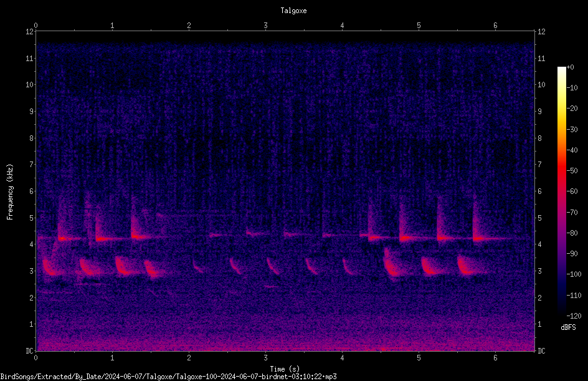Click the 6 second tick on the top axis
This screenshot has width=588, height=381.
(x=495, y=26)
